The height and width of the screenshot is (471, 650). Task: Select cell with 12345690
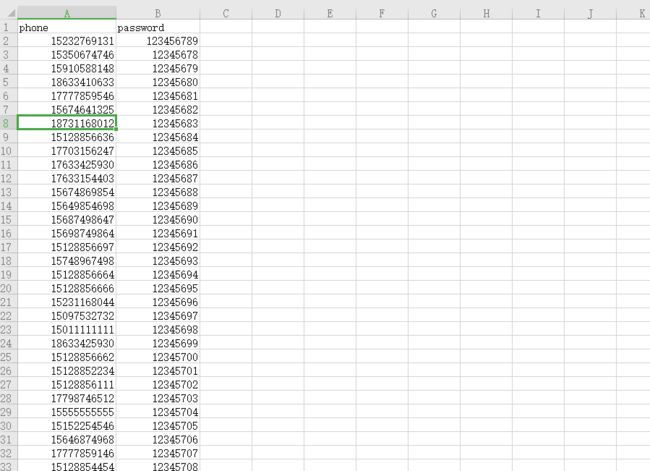158,219
